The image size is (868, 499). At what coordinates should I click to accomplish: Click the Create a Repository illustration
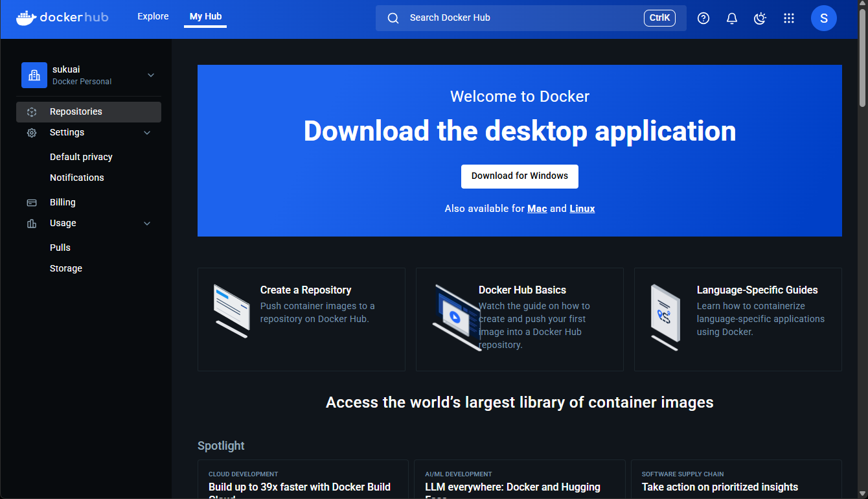coord(232,311)
